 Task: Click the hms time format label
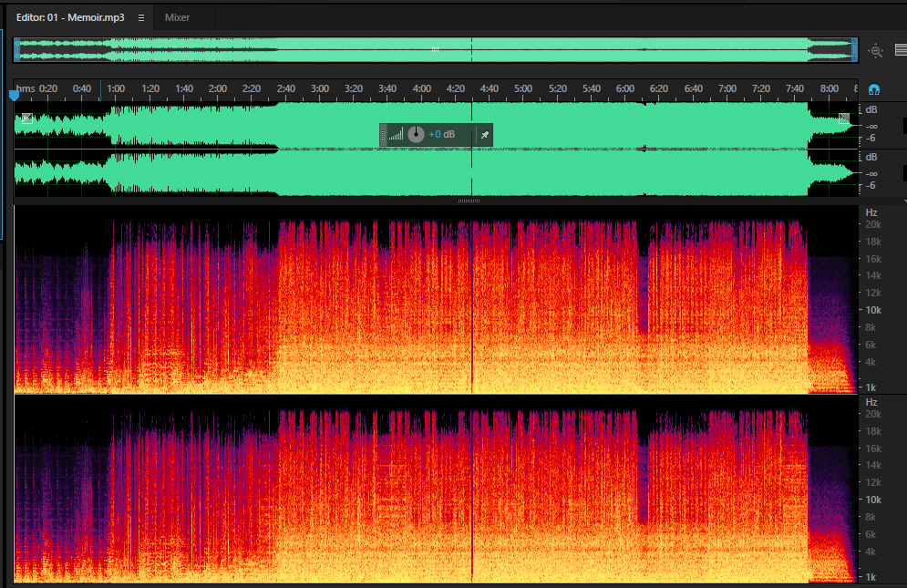click(x=26, y=88)
